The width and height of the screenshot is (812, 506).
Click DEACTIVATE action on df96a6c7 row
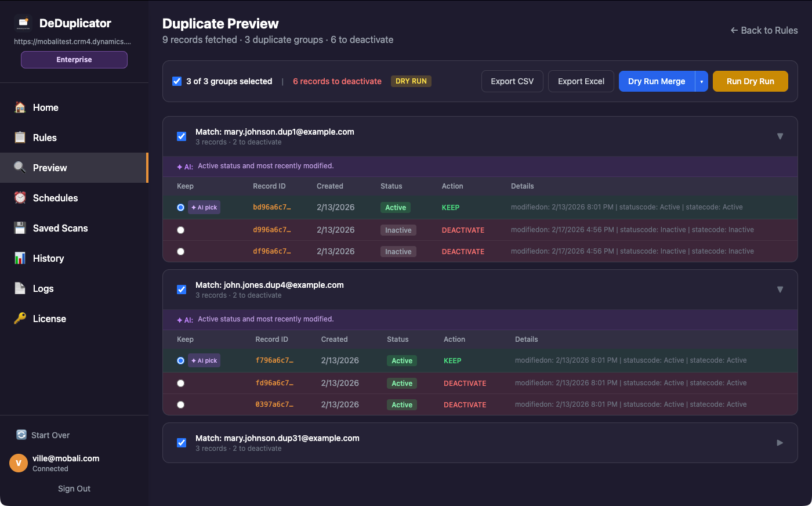point(463,252)
